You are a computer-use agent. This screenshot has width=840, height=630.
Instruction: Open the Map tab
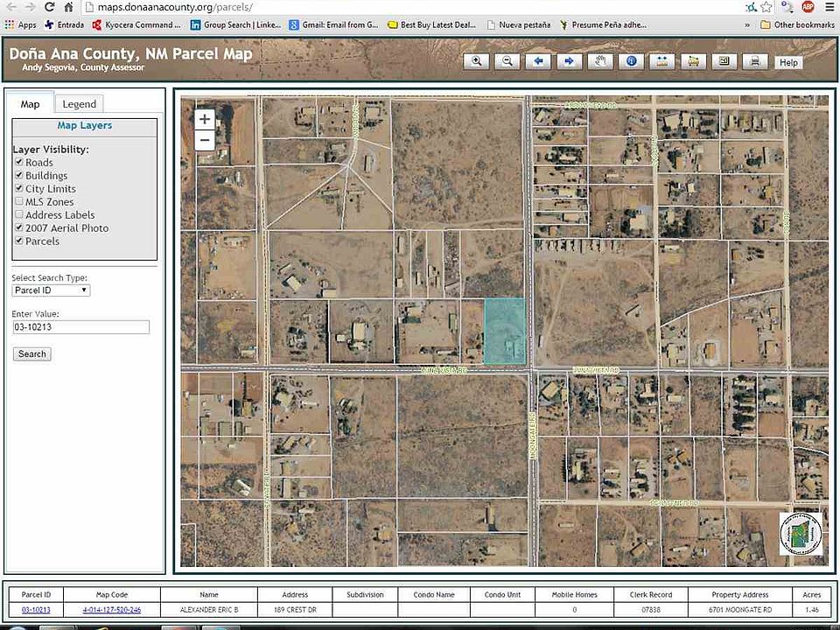click(31, 104)
